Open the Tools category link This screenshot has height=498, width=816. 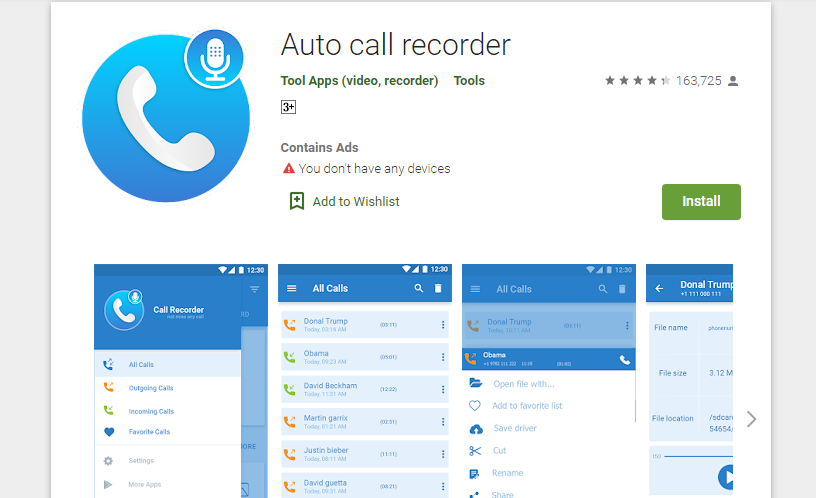pyautogui.click(x=469, y=81)
